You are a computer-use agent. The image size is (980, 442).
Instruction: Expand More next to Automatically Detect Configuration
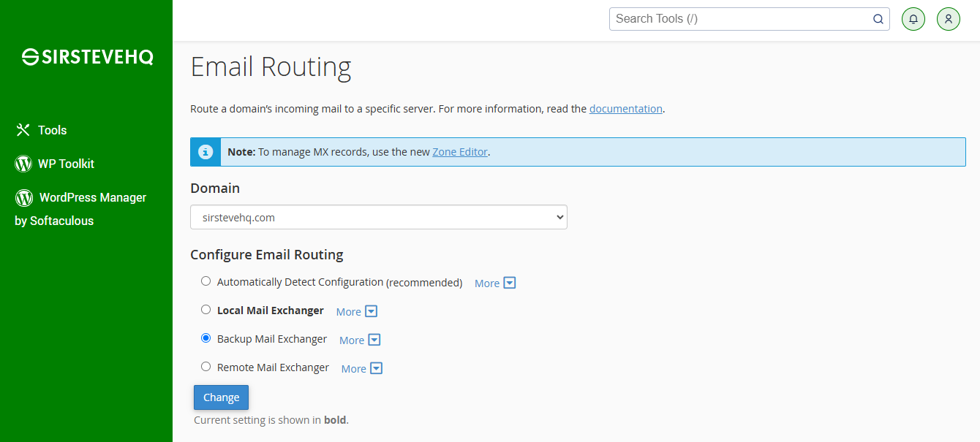[495, 283]
